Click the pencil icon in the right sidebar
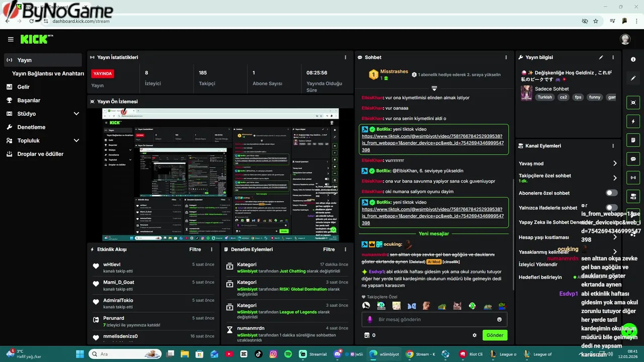This screenshot has height=362, width=644. coord(633,78)
